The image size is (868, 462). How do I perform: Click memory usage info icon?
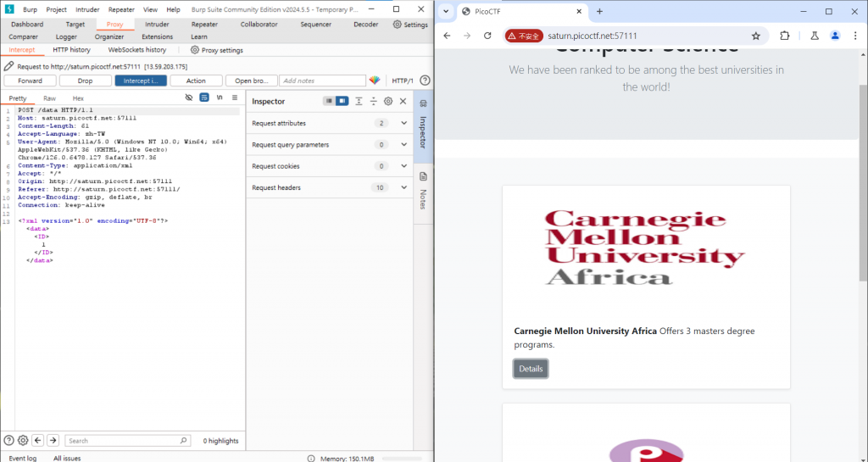(x=311, y=458)
